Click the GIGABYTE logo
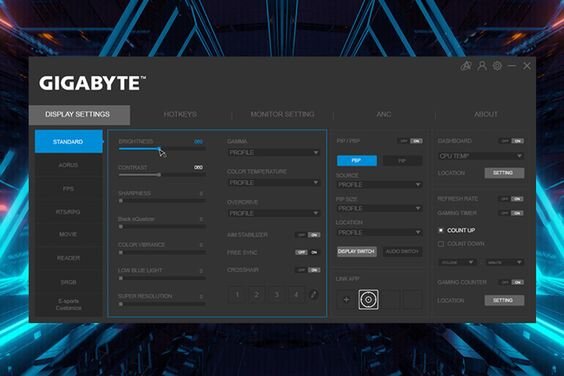Image resolution: width=564 pixels, height=376 pixels. point(92,83)
